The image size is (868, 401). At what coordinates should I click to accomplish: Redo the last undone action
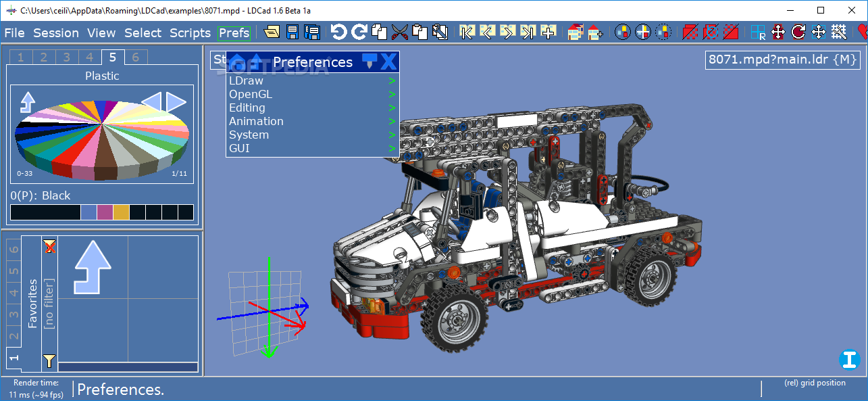pyautogui.click(x=359, y=32)
